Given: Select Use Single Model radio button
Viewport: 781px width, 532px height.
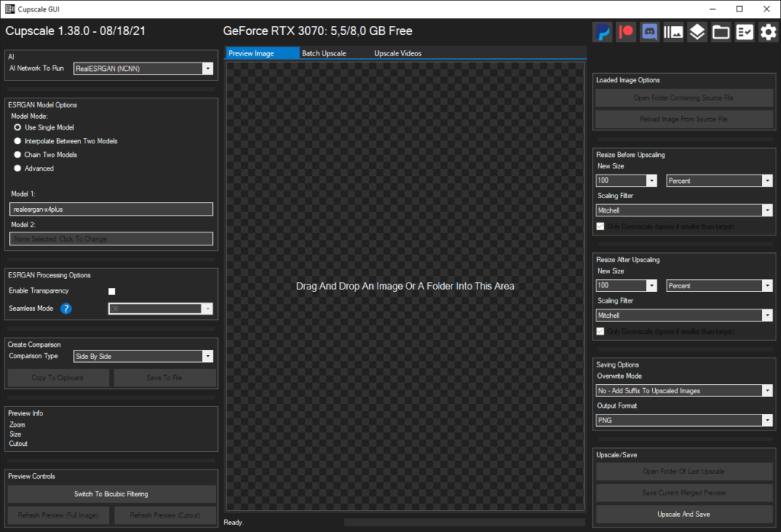Looking at the screenshot, I should (x=18, y=127).
